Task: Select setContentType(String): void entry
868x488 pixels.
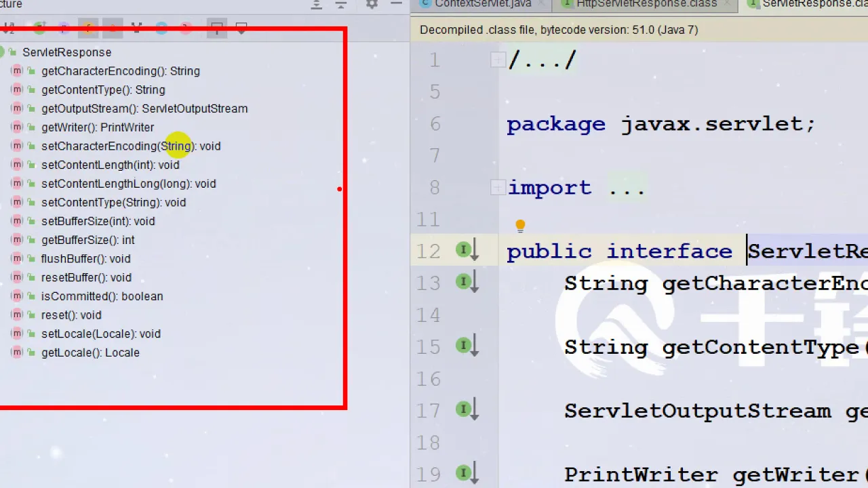Action: (x=113, y=202)
